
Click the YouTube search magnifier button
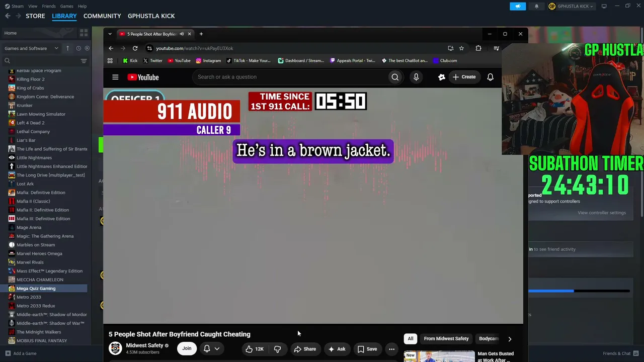[395, 77]
